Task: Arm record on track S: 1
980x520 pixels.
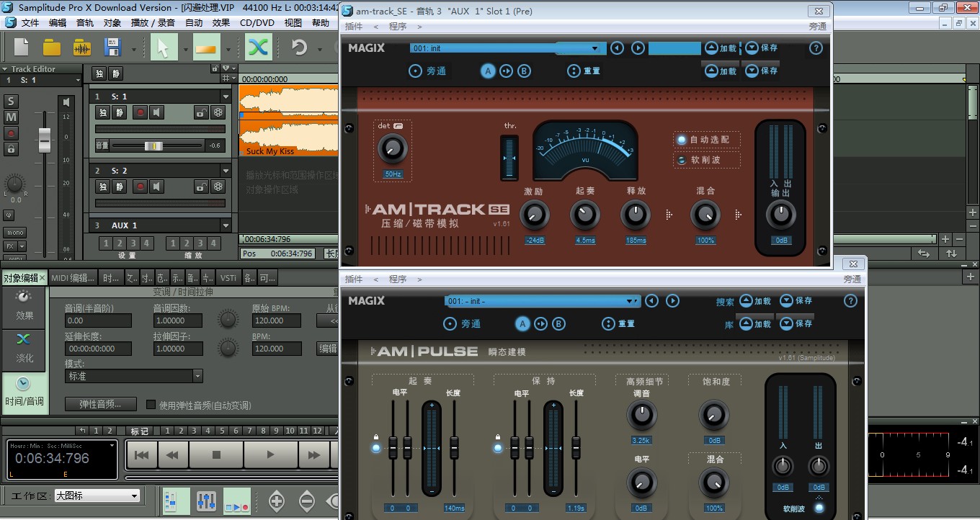Action: [x=139, y=112]
